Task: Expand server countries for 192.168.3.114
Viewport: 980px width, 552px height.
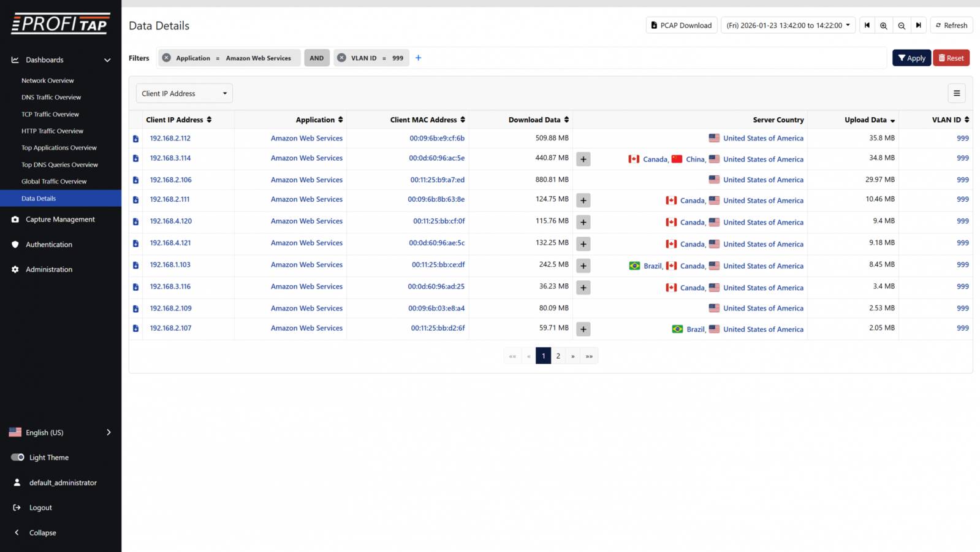Action: tap(583, 159)
